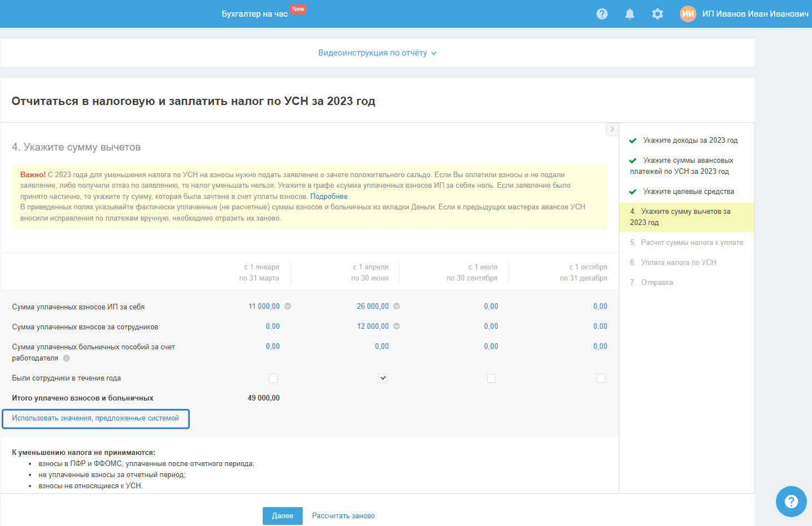Open the notifications bell
Viewport: 812px width, 526px height.
[630, 14]
